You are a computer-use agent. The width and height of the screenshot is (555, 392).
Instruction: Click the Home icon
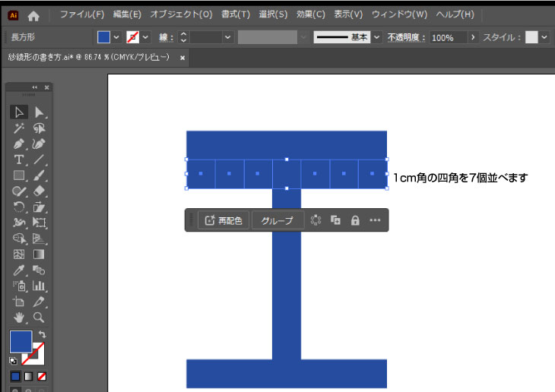(33, 14)
